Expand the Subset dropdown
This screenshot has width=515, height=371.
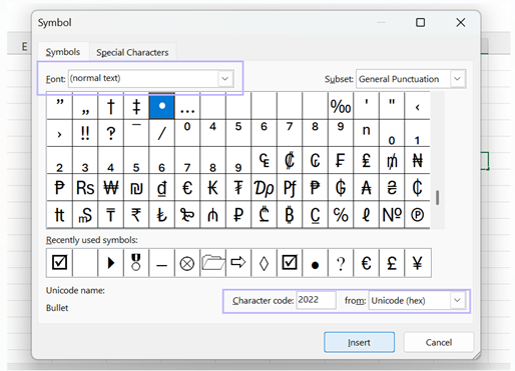pyautogui.click(x=457, y=79)
